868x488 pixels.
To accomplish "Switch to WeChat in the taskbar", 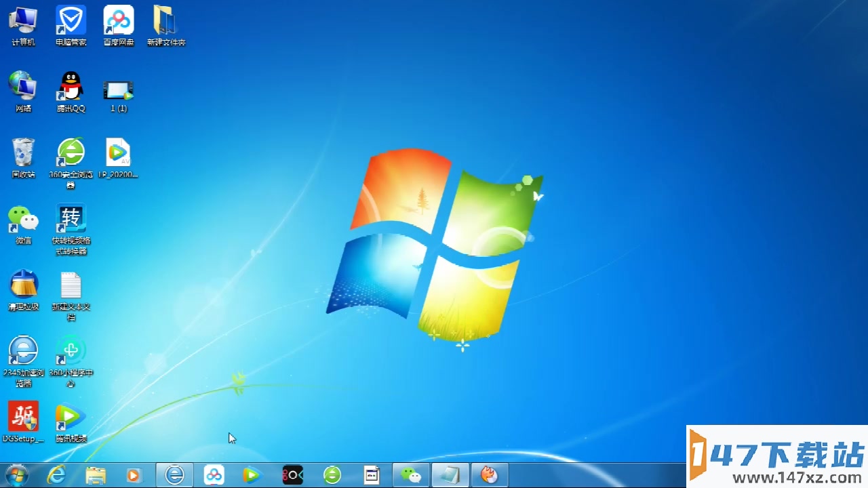I will pyautogui.click(x=411, y=475).
